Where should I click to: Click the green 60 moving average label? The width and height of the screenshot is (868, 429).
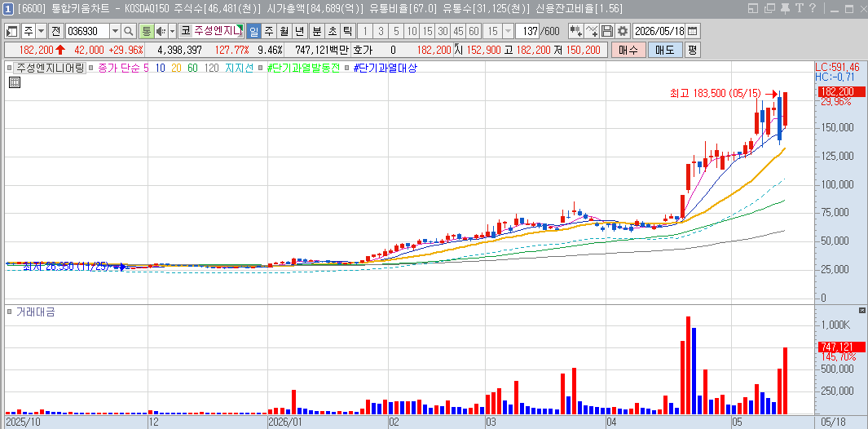(192, 69)
